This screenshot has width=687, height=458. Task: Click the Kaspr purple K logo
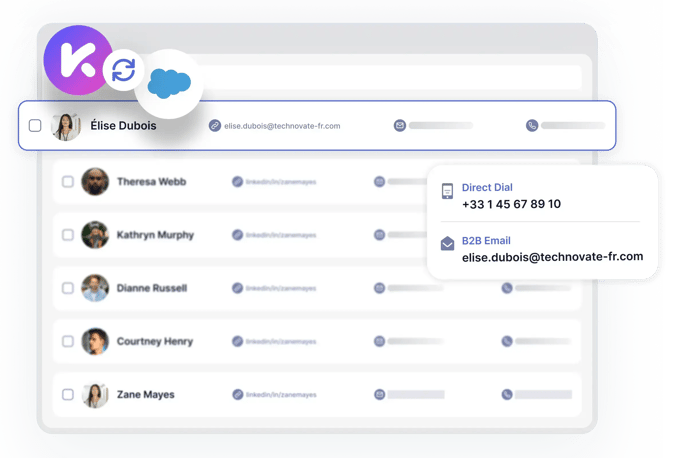pyautogui.click(x=78, y=60)
